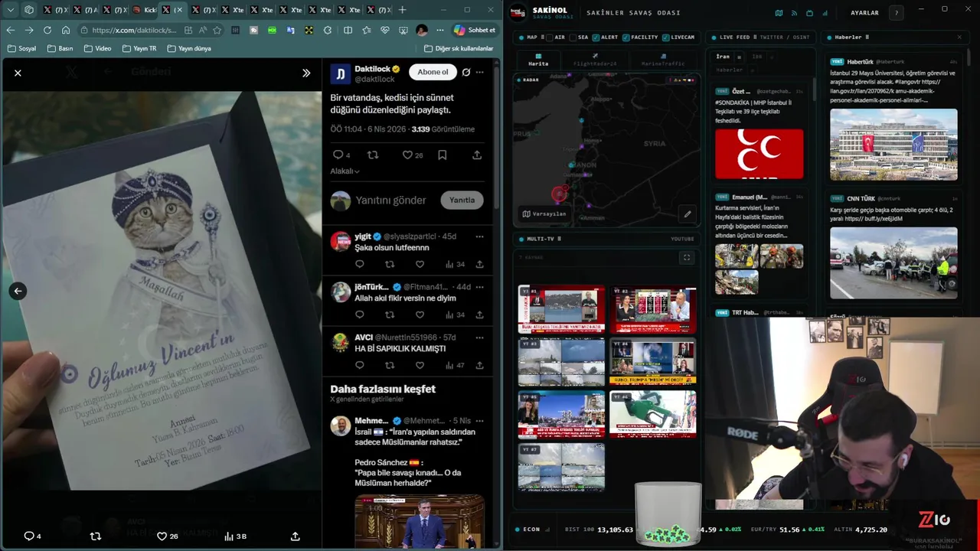Bookmark the Daktilock tweet
Viewport: 980px width, 551px height.
tap(442, 155)
